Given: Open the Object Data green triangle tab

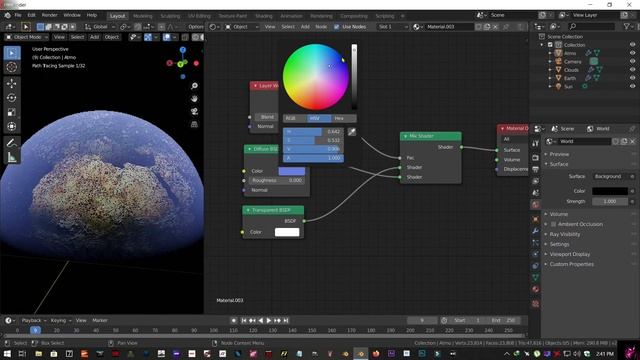Looking at the screenshot, I should tap(536, 278).
